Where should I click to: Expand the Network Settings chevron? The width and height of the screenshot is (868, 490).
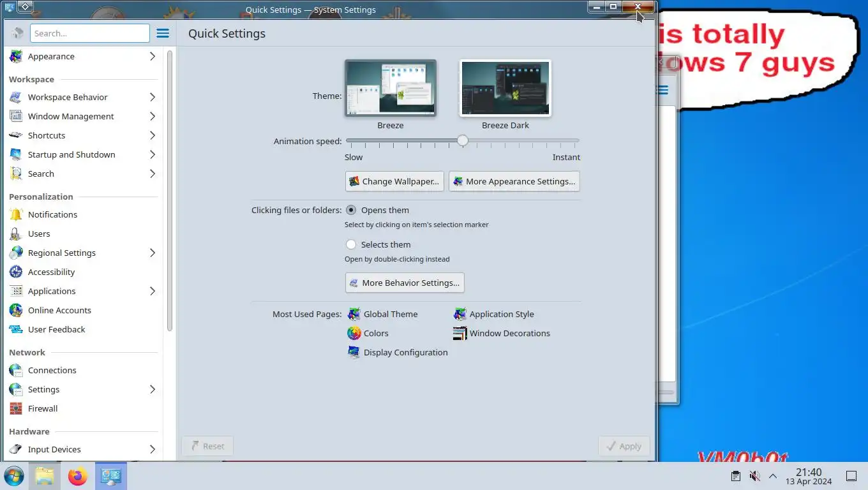click(x=153, y=389)
